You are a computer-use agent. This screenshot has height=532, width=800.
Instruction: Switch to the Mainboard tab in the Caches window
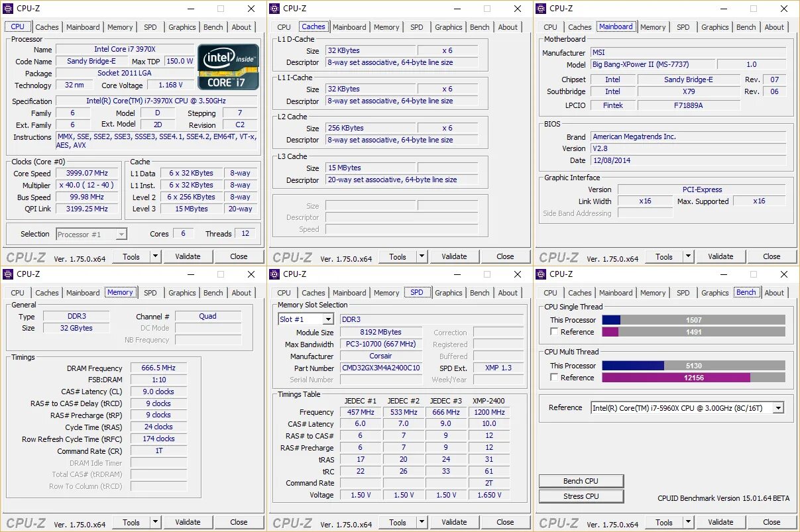[x=349, y=27]
